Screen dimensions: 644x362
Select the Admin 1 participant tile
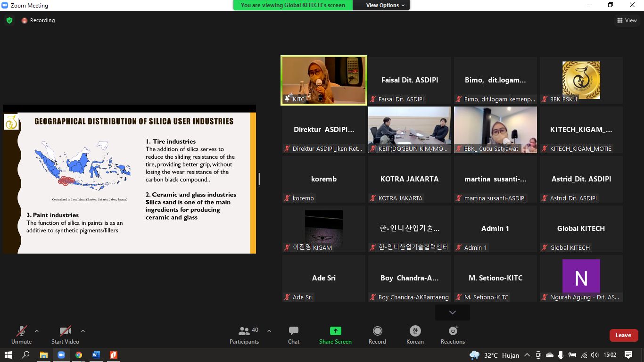[495, 229]
